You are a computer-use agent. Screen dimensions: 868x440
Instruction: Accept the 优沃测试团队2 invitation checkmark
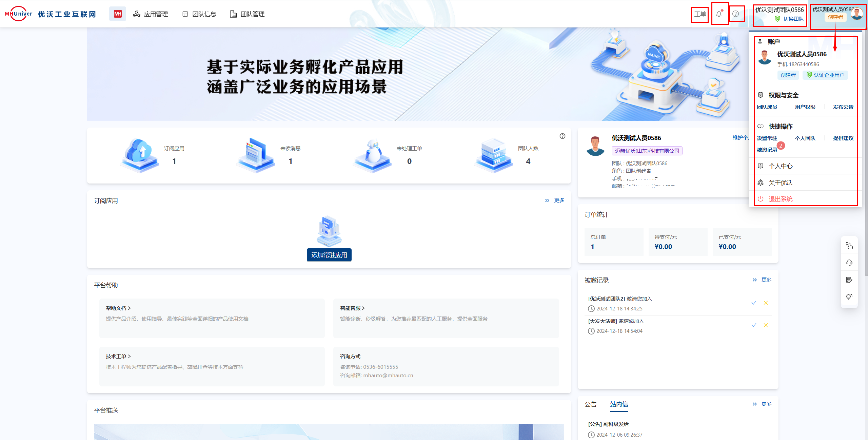tap(754, 303)
